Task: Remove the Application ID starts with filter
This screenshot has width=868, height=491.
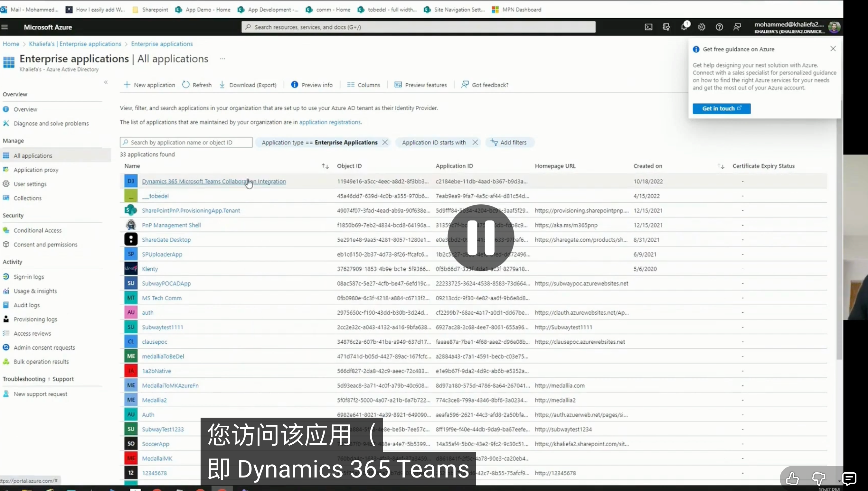Action: point(475,142)
